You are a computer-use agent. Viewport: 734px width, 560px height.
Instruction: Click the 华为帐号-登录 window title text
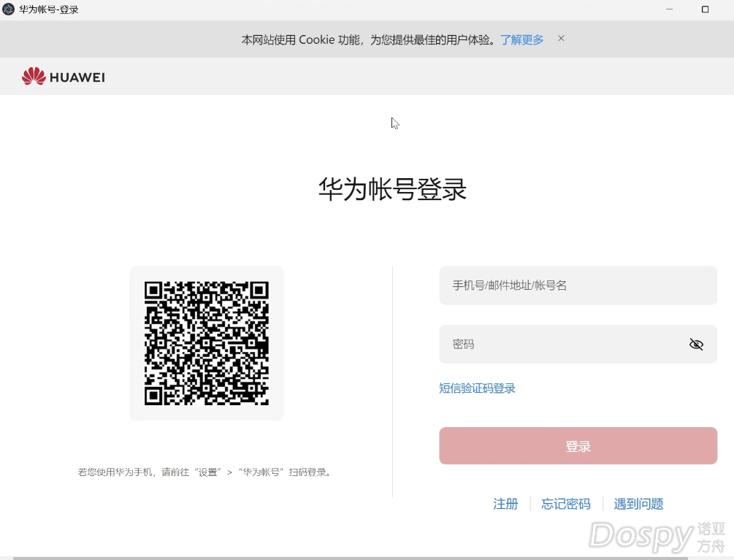(49, 9)
